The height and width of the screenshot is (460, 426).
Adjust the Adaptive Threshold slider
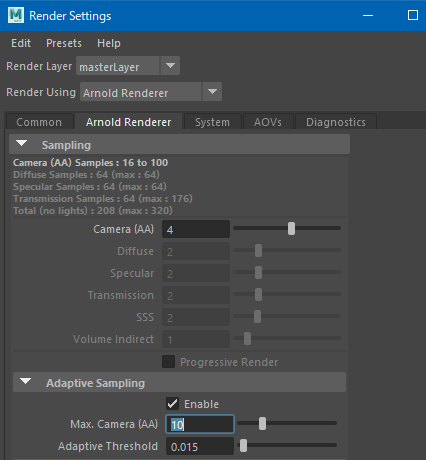[x=244, y=446]
